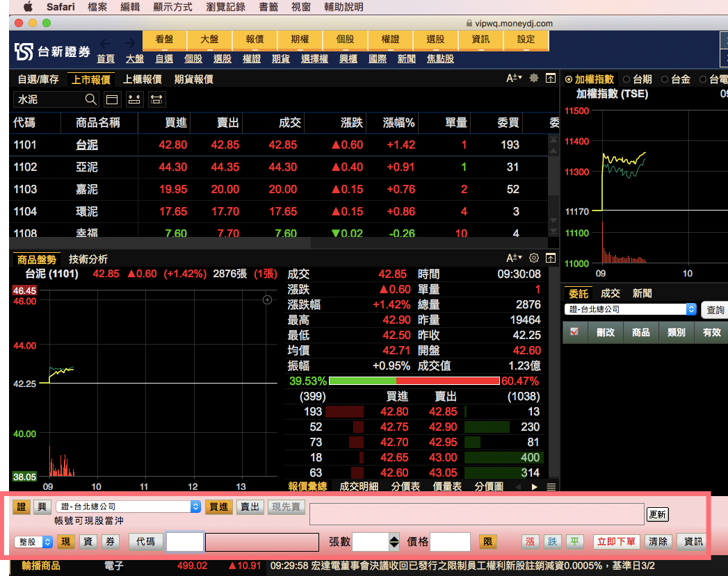Click the column width arrows icon

[x=156, y=99]
